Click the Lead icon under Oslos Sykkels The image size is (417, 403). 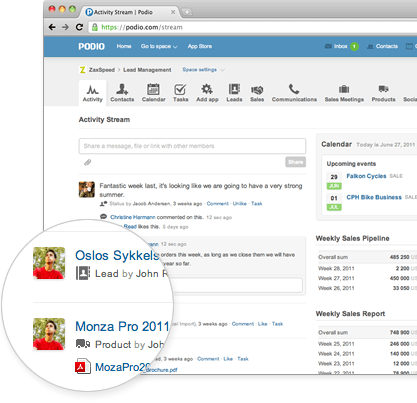[x=83, y=273]
